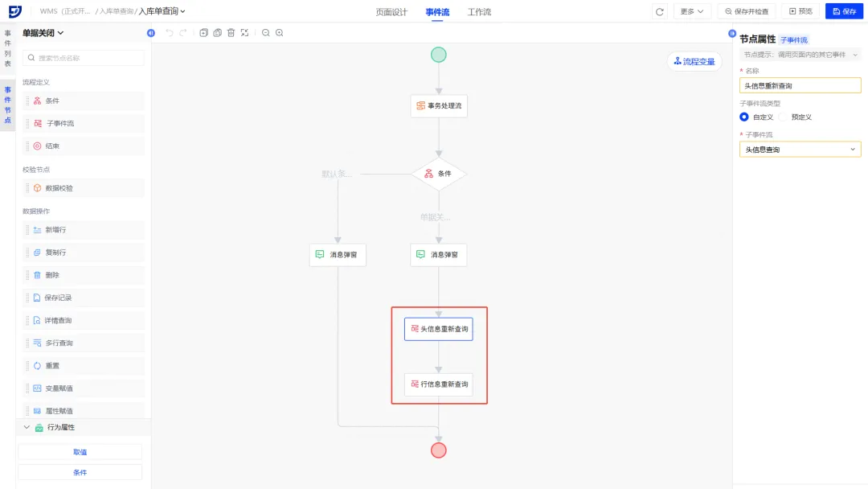
Task: Pick the 子事件流 node in palette
Action: 83,124
